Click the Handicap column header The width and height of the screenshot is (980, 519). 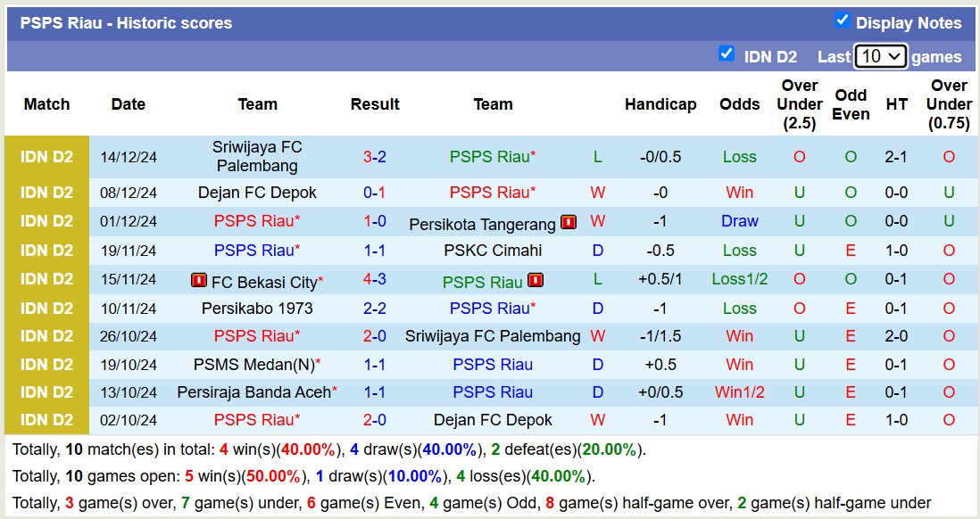coord(660,104)
